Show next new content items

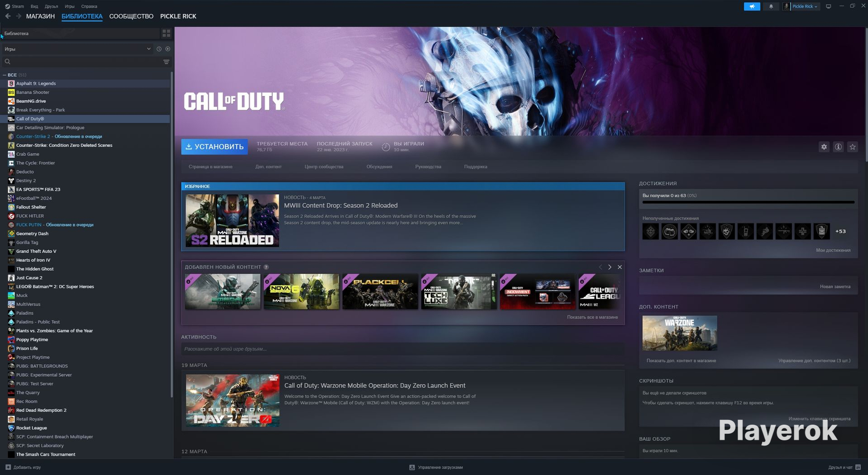click(610, 267)
